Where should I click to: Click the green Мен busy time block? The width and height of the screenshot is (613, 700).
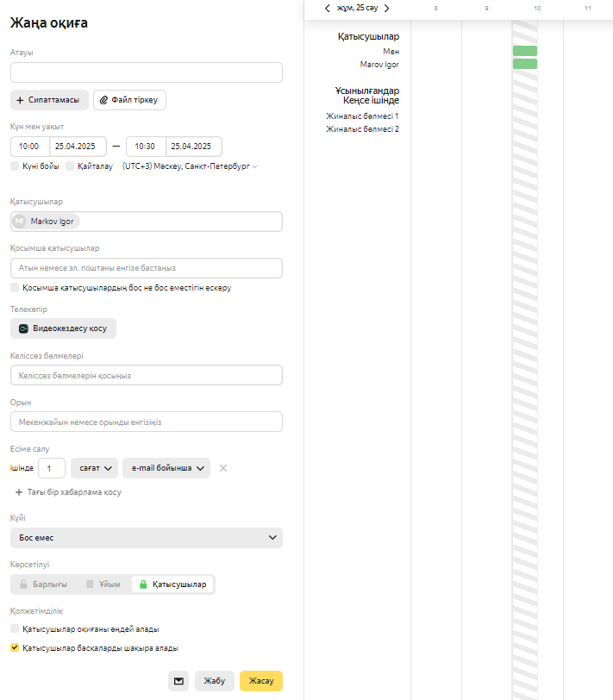[524, 51]
